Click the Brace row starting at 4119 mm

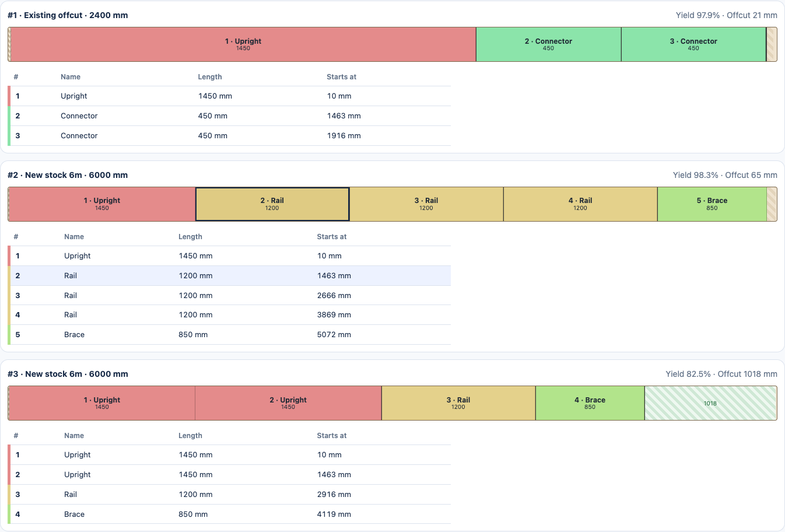[229, 514]
